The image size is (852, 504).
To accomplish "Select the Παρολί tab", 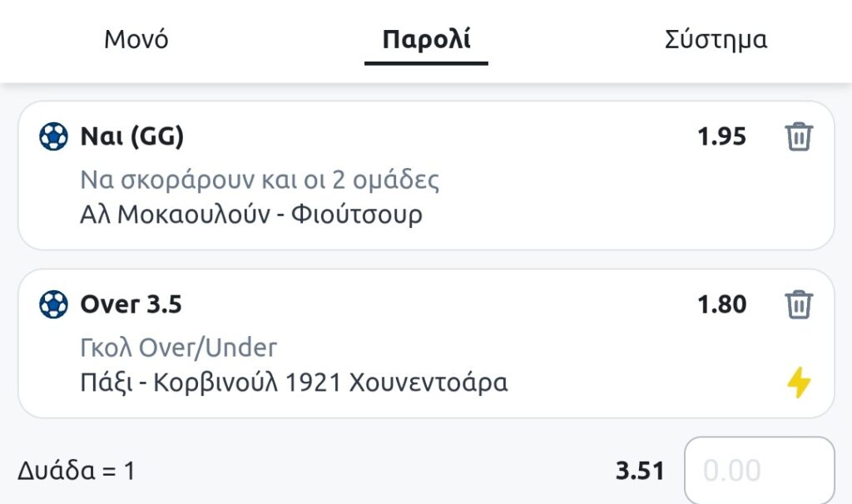I will coord(426,39).
